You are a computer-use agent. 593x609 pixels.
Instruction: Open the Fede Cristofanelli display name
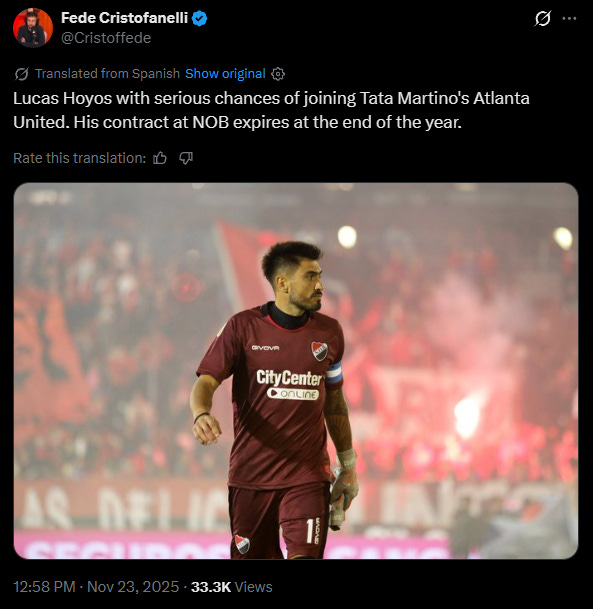[x=124, y=18]
